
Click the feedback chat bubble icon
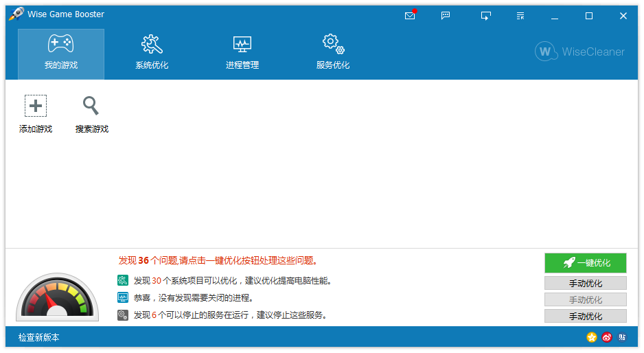tap(446, 16)
